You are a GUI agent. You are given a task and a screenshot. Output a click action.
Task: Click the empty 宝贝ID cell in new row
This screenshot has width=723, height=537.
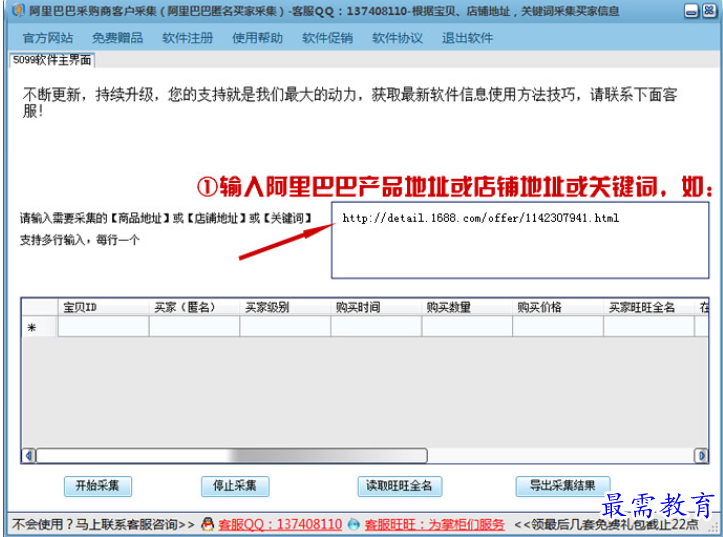(x=103, y=327)
